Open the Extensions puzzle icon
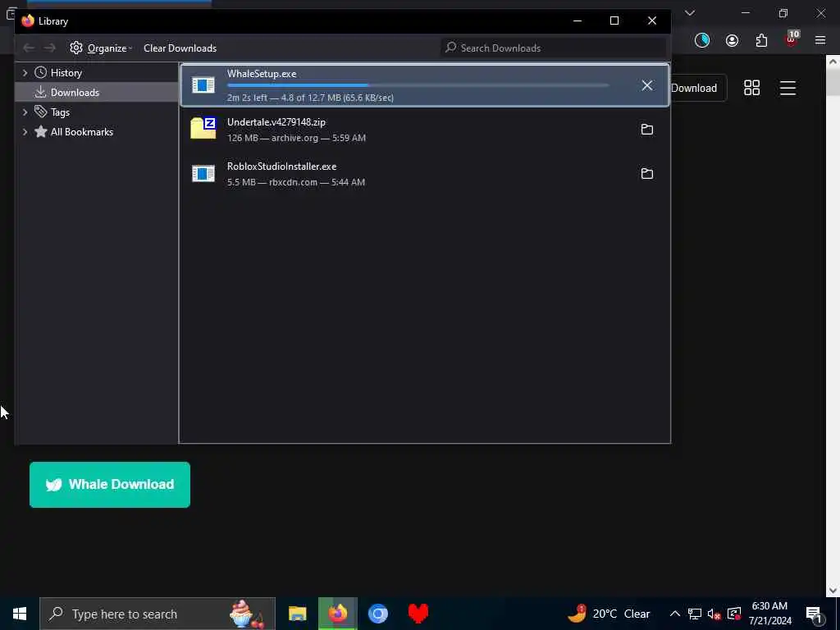 pos(762,41)
